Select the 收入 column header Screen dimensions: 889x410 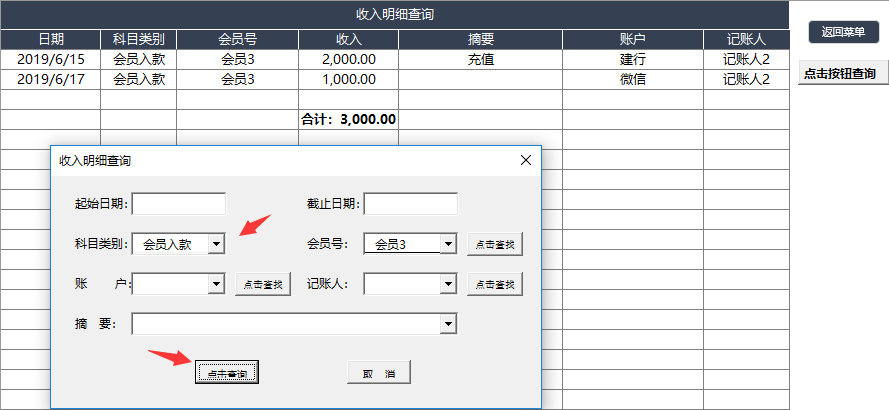pos(349,39)
